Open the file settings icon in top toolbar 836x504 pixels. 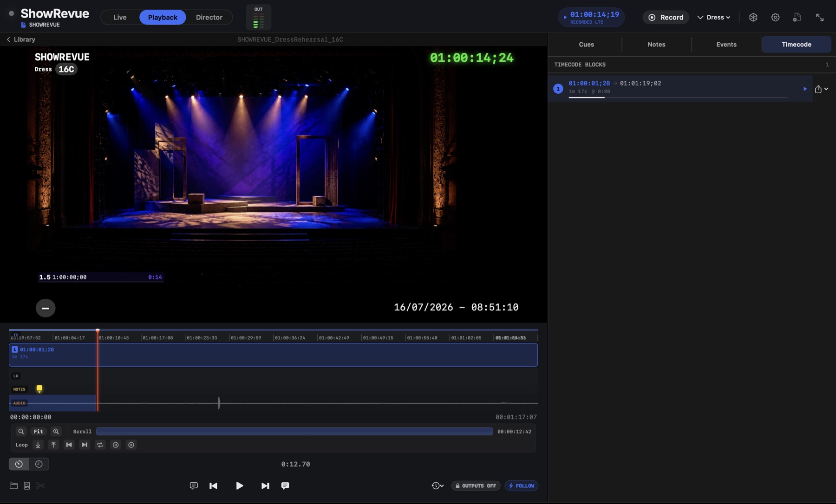pos(797,17)
